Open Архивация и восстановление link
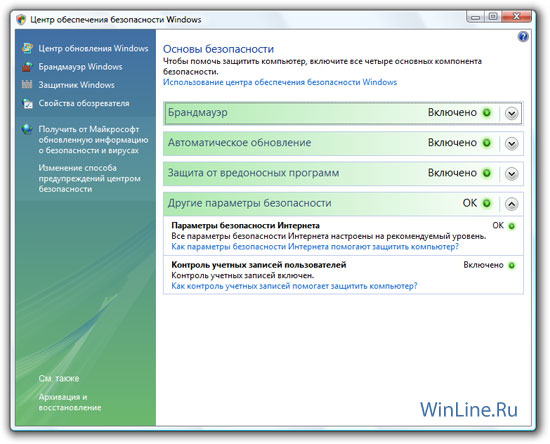550x444 pixels. click(70, 402)
